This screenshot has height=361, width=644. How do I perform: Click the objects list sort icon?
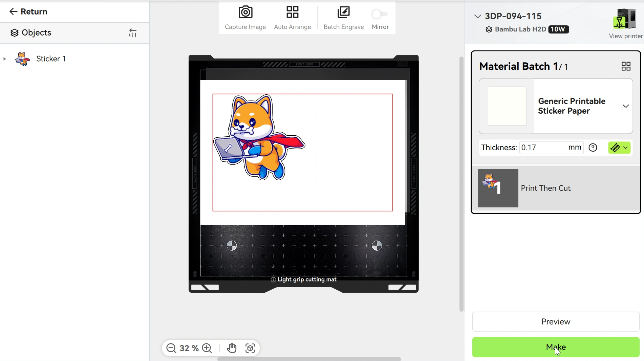click(133, 33)
